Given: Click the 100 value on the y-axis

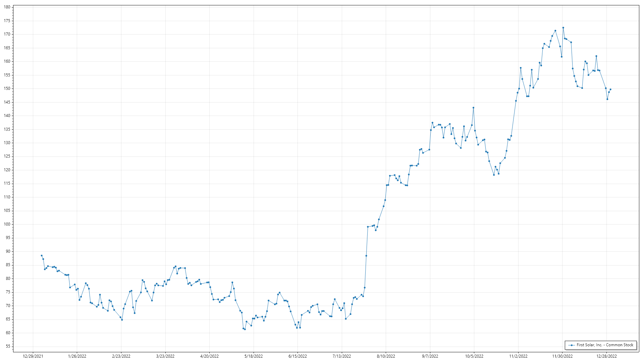Looking at the screenshot, I should pos(7,224).
